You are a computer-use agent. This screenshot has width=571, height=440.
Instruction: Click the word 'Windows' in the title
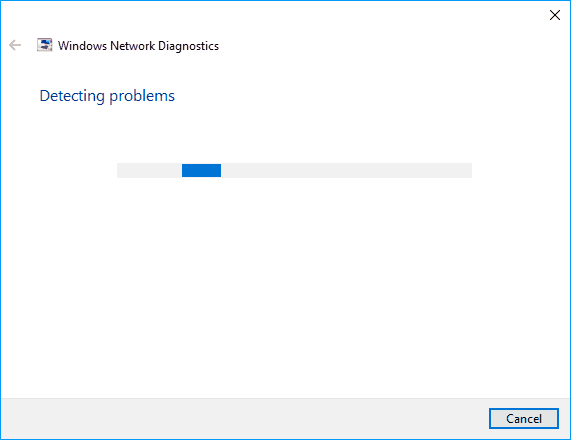[x=82, y=46]
